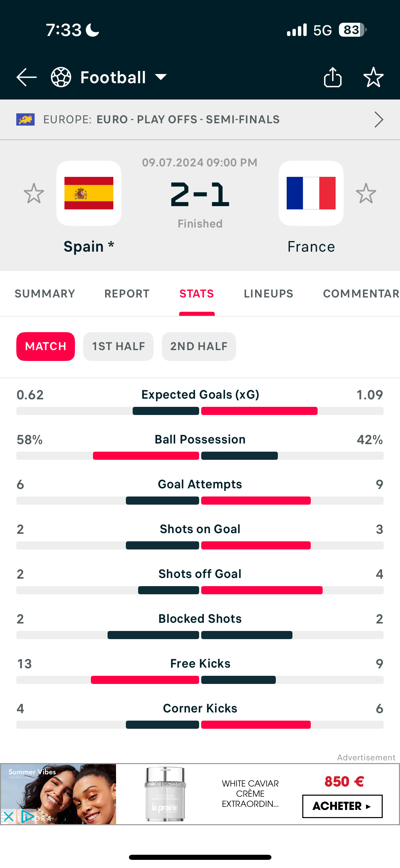Screen dimensions: 400x868
Task: Toggle favorite star next to France
Action: click(366, 194)
